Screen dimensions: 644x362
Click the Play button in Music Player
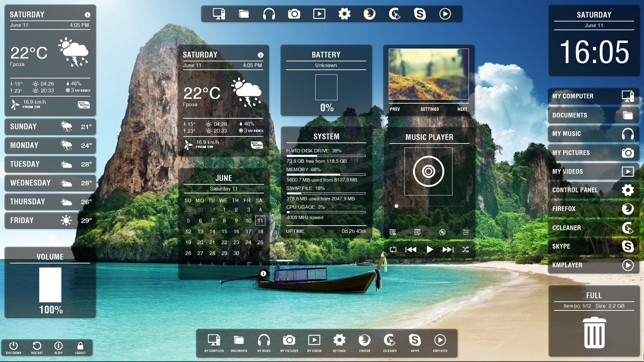(x=429, y=249)
